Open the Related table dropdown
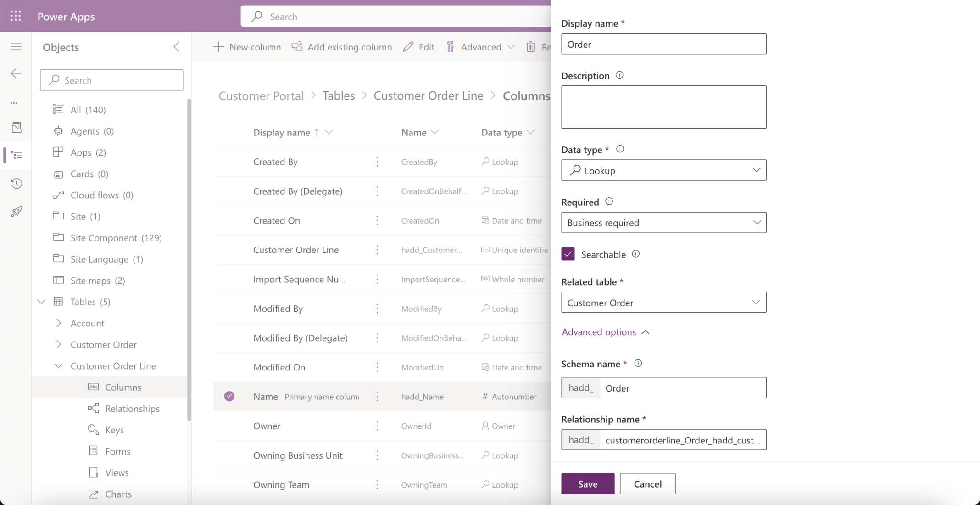The height and width of the screenshot is (505, 980). click(x=663, y=303)
